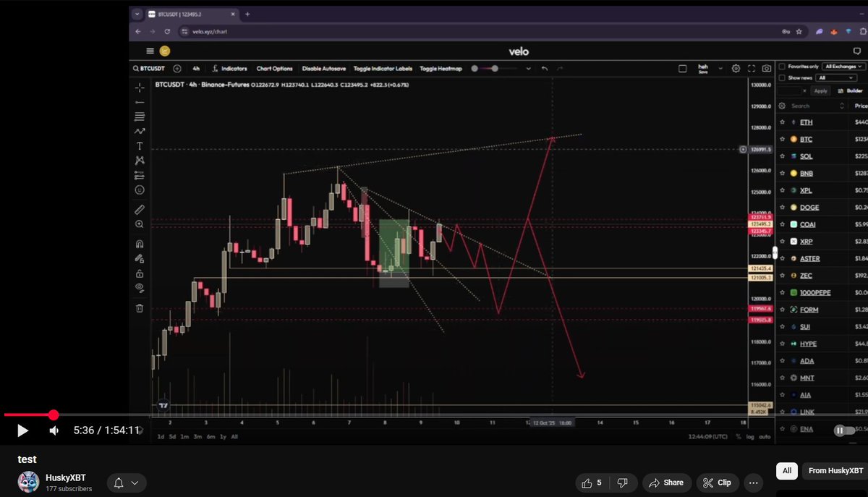This screenshot has width=868, height=497.
Task: Open the position forecasting tool
Action: coord(140,175)
